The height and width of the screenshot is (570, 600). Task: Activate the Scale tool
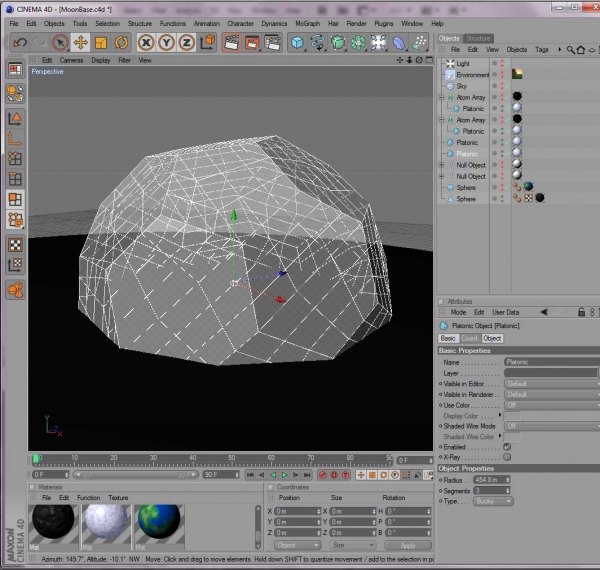click(101, 42)
